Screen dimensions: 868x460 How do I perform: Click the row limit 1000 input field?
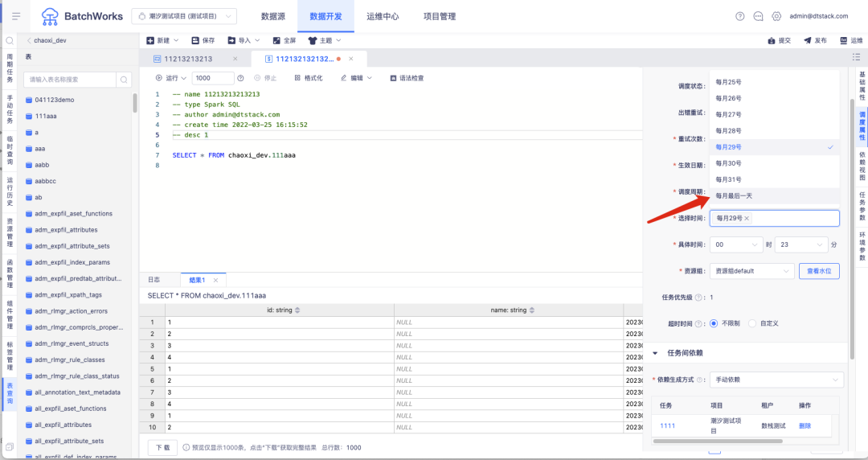(213, 78)
